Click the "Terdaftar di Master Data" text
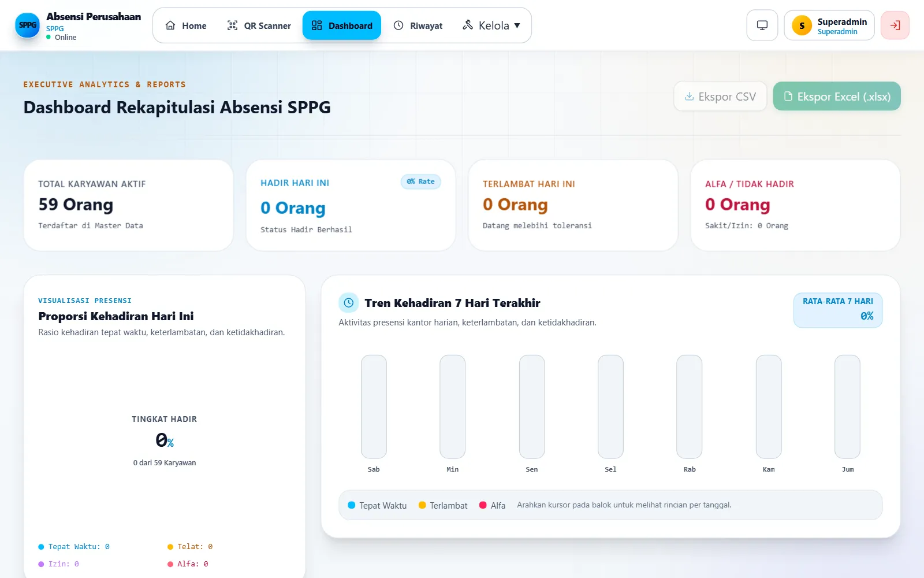This screenshot has width=924, height=578. pyautogui.click(x=91, y=225)
